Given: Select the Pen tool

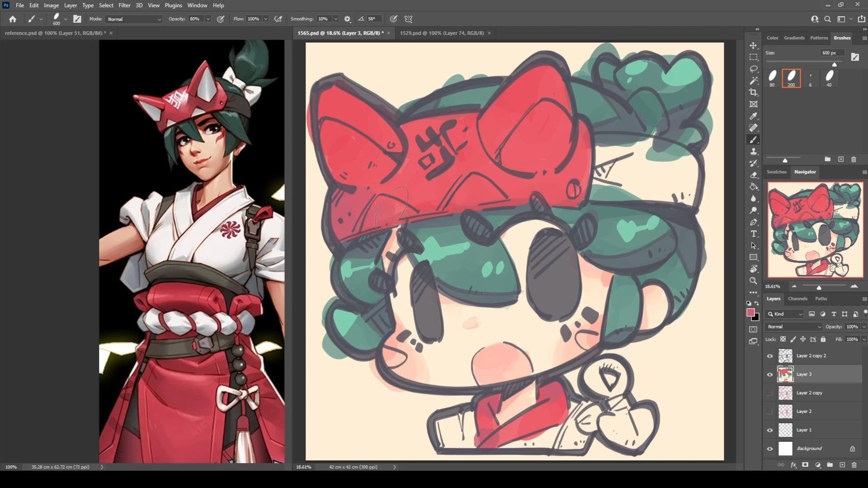Looking at the screenshot, I should [x=753, y=222].
